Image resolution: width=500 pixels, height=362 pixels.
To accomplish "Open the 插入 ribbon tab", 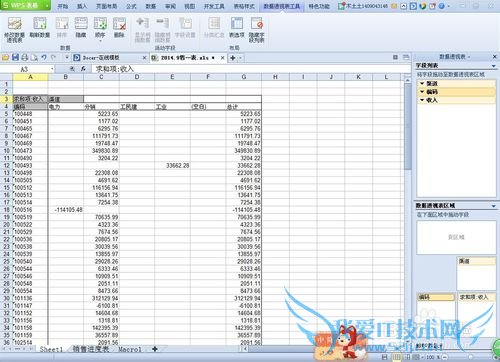I will click(82, 6).
